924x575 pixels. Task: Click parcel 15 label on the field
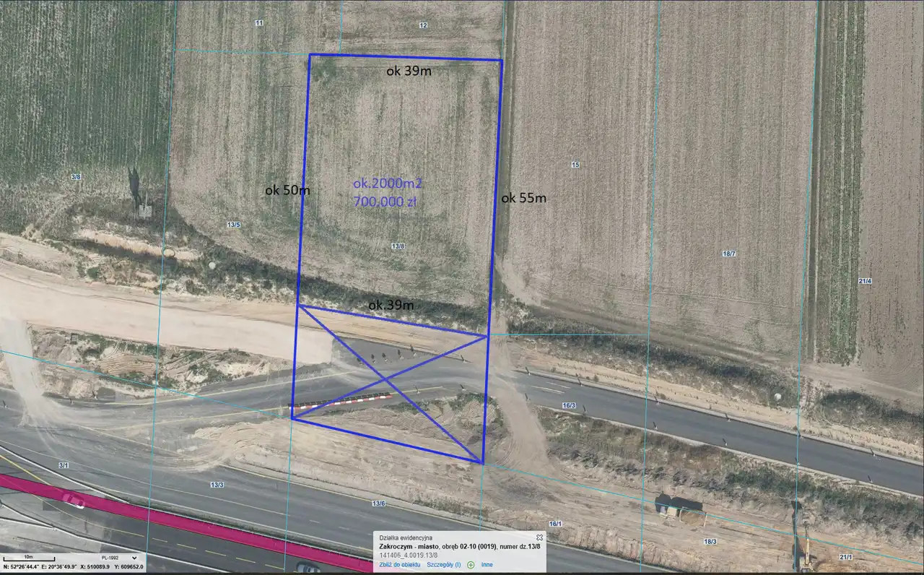[x=575, y=165]
